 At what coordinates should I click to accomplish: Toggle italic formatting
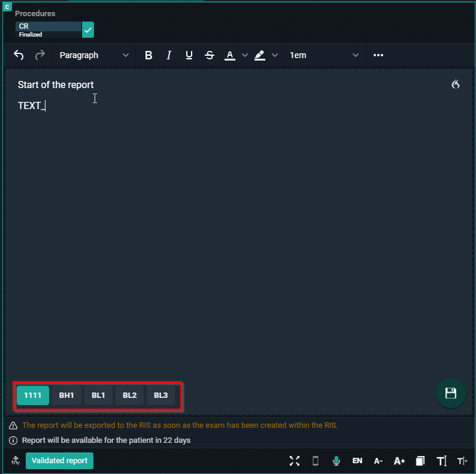169,55
